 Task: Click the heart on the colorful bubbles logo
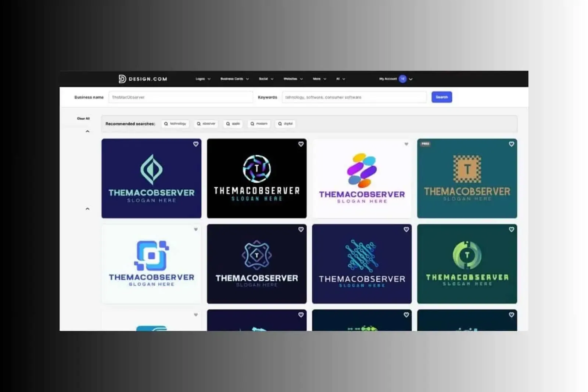click(x=406, y=144)
